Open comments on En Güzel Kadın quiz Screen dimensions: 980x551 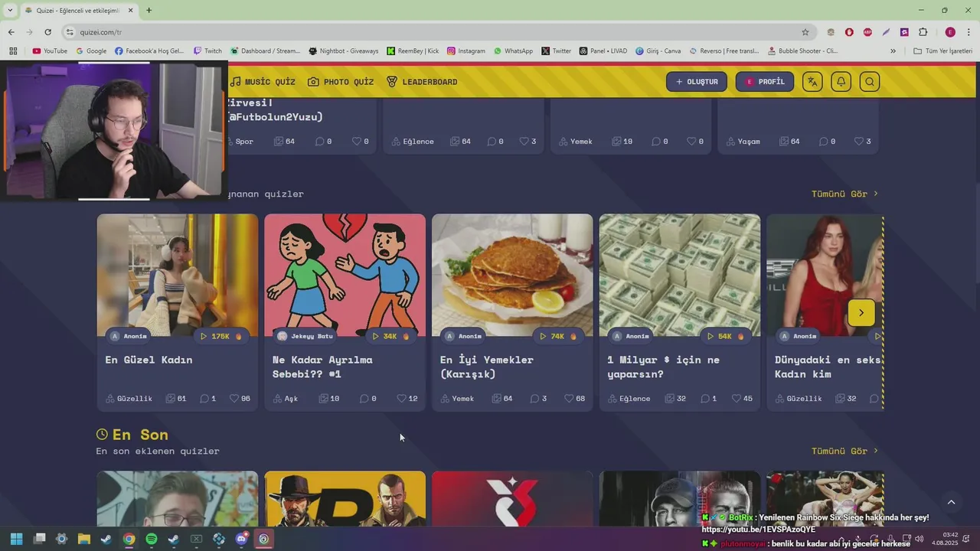tap(207, 399)
